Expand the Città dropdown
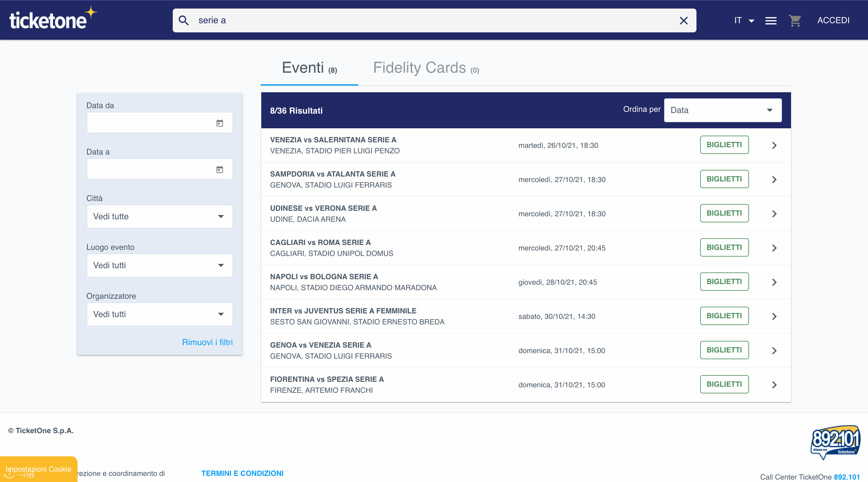The image size is (868, 482). tap(160, 217)
